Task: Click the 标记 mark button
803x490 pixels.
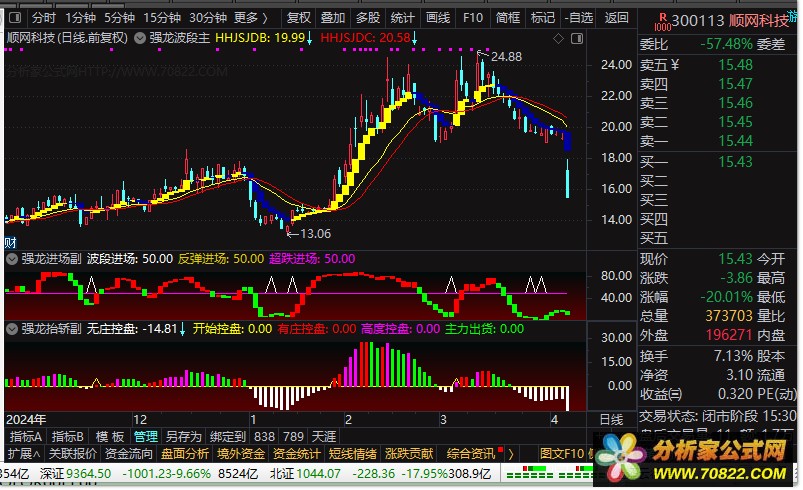Action: click(x=543, y=18)
